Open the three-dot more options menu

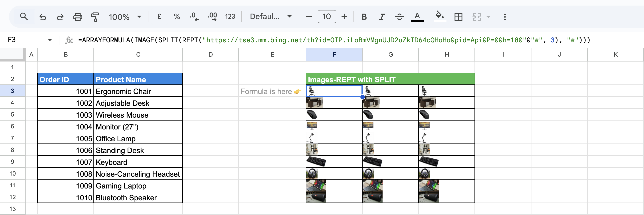click(x=505, y=17)
